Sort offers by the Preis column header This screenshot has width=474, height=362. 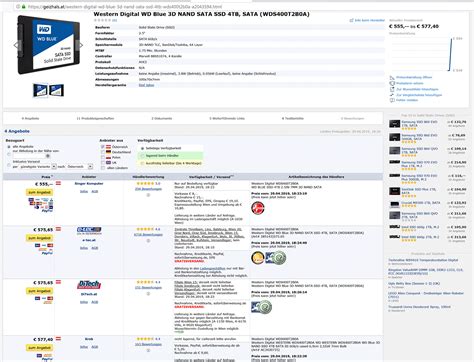pyautogui.click(x=46, y=177)
